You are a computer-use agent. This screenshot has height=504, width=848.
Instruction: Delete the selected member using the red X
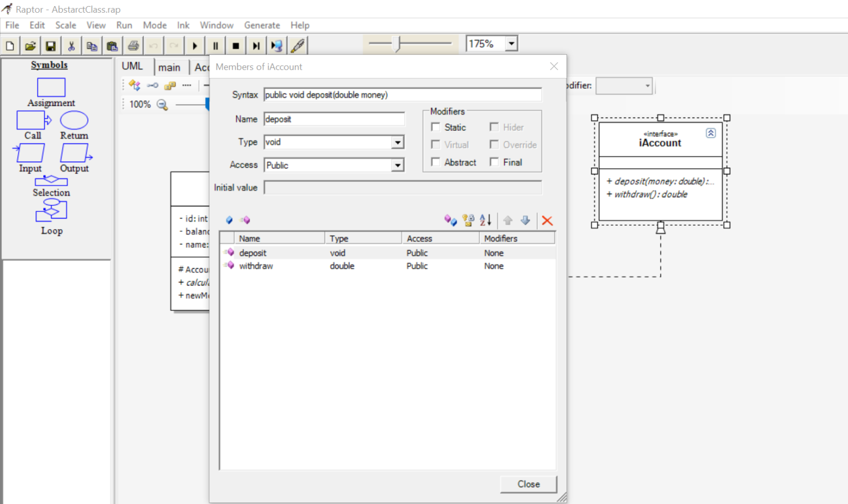click(547, 220)
